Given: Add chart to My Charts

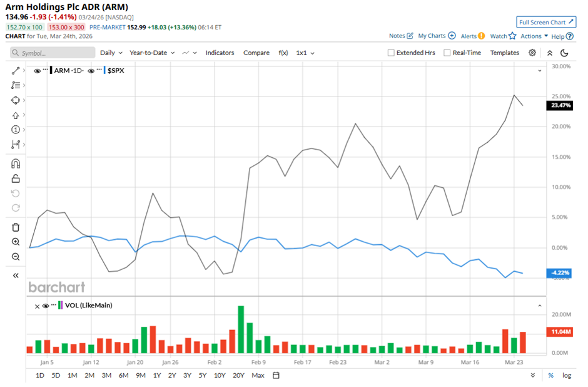Looking at the screenshot, I should [452, 36].
